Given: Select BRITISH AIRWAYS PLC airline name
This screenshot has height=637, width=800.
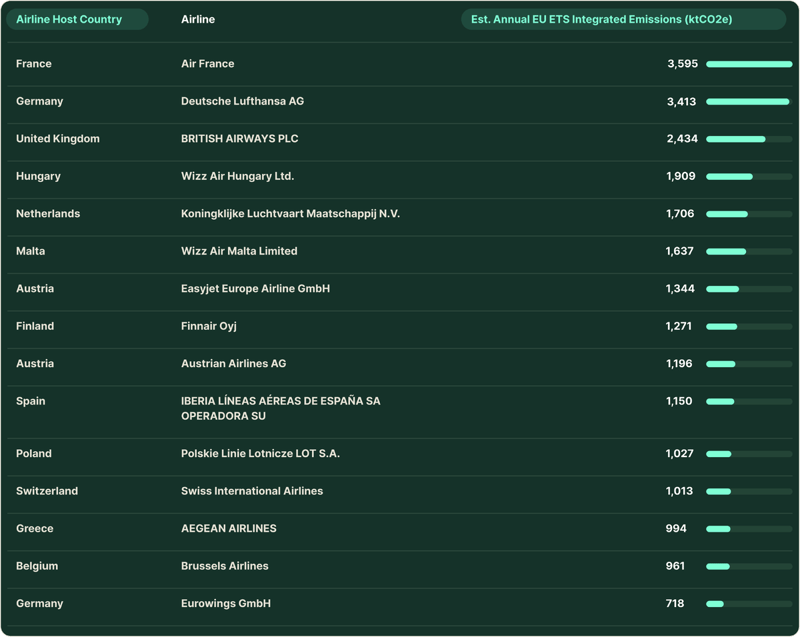Looking at the screenshot, I should (240, 139).
